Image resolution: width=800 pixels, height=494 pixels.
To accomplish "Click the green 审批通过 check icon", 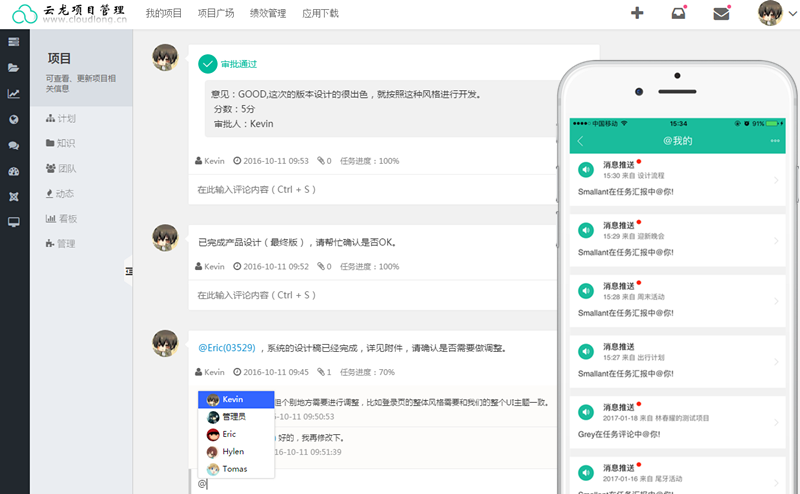I will point(208,64).
